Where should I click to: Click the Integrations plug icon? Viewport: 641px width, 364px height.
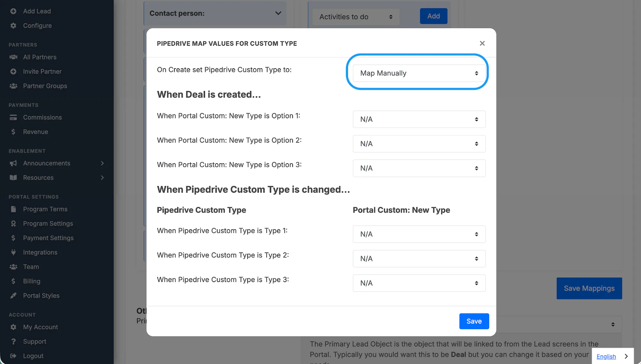(x=13, y=252)
